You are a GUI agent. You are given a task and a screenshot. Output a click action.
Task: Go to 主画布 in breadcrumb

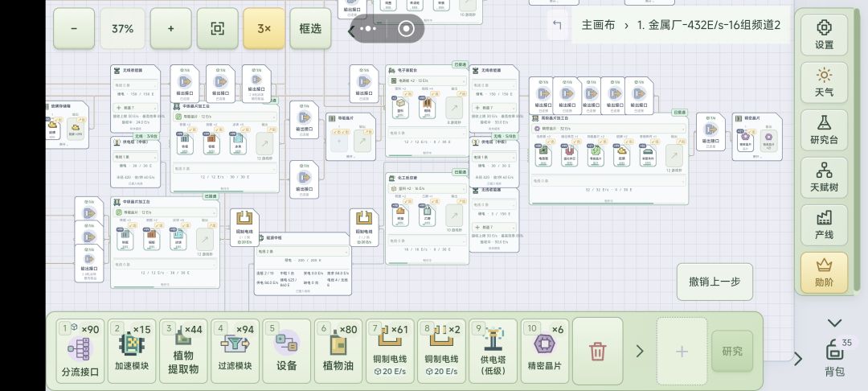click(x=598, y=25)
